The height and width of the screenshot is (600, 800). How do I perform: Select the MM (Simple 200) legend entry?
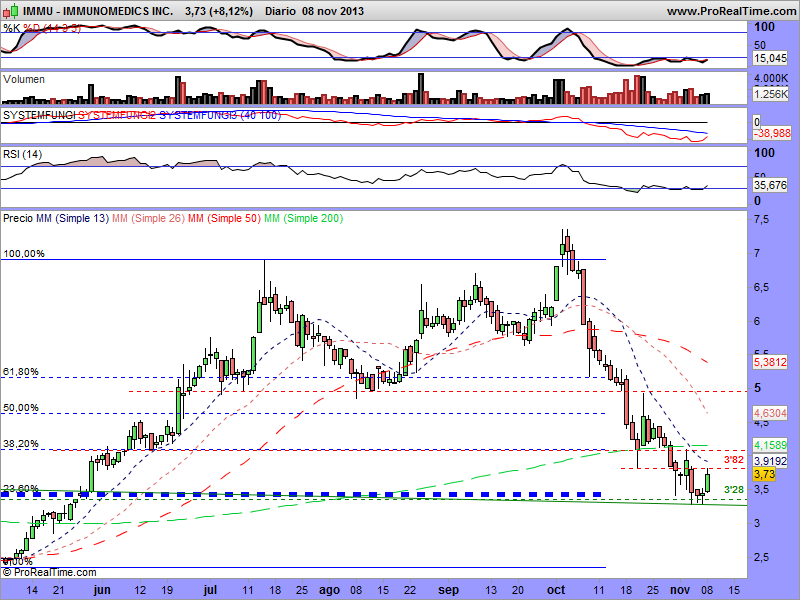click(x=304, y=218)
